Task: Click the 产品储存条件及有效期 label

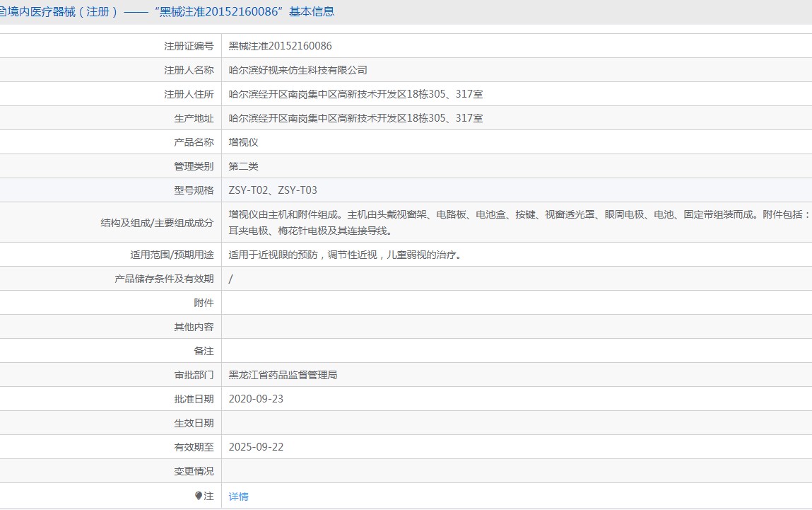Action: coord(164,279)
